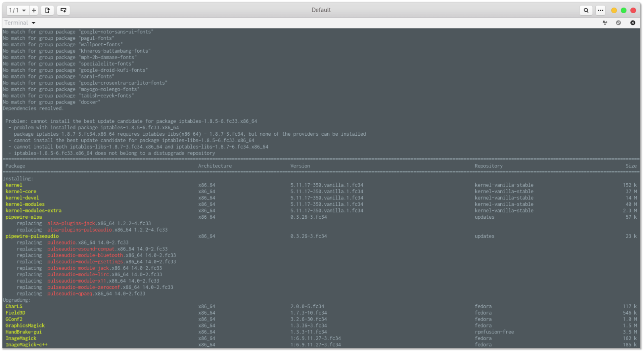
Task: Add terminal right using the split icon
Action: [x=47, y=10]
